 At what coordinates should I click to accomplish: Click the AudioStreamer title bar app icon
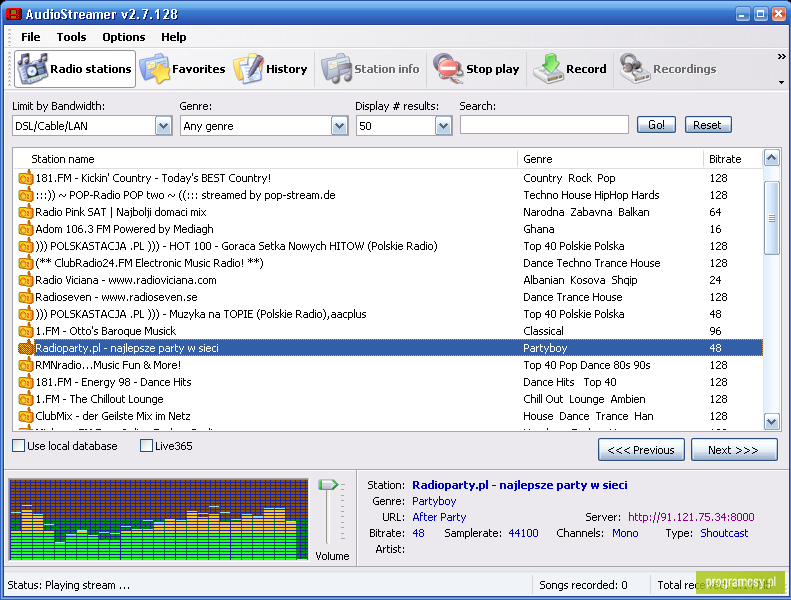(x=14, y=14)
